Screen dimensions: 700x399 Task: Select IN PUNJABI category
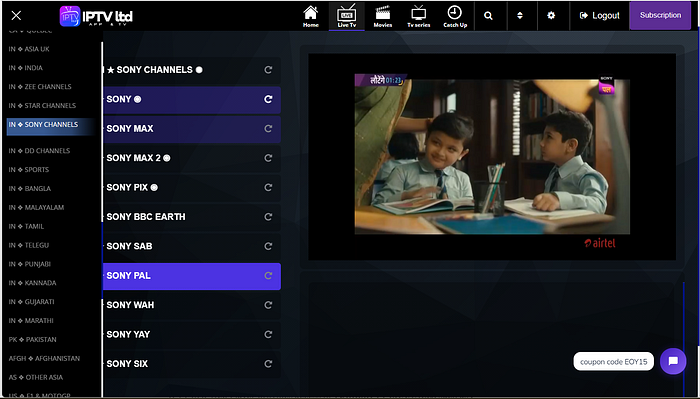(x=29, y=264)
